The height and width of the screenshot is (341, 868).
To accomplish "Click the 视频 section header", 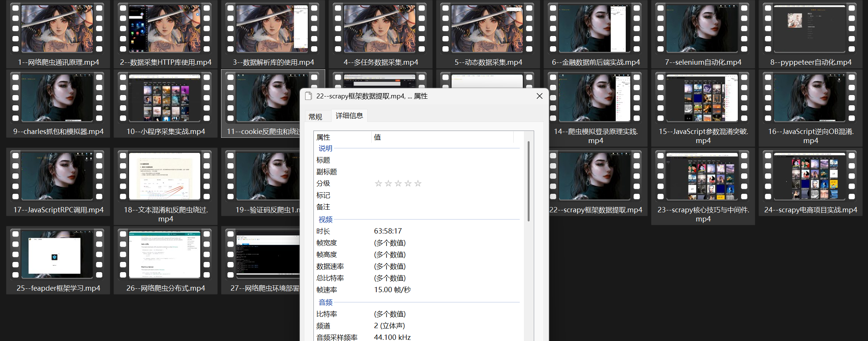I will click(326, 220).
